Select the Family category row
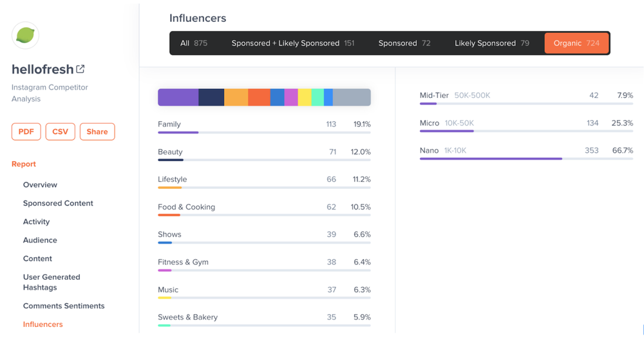The height and width of the screenshot is (343, 644). pyautogui.click(x=264, y=126)
